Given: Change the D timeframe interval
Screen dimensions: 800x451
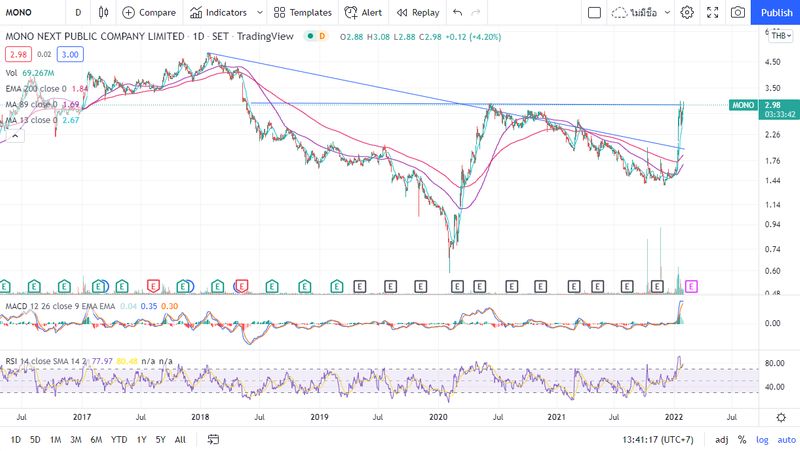Looking at the screenshot, I should [78, 12].
